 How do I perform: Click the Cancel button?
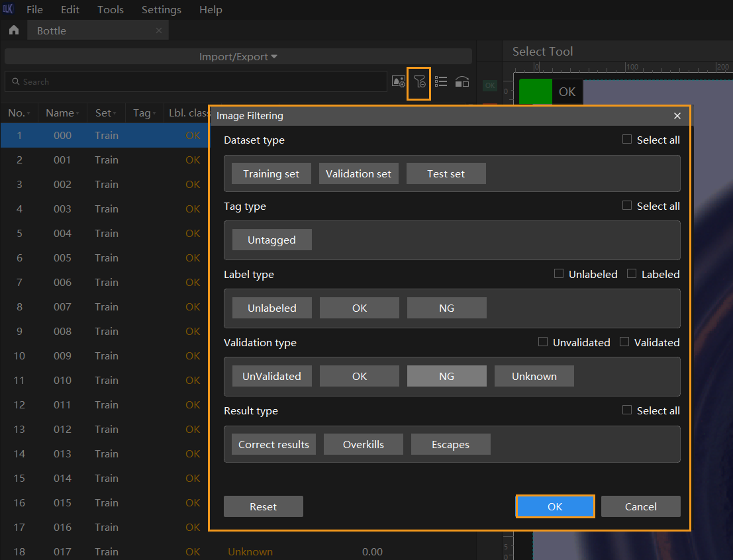tap(640, 506)
